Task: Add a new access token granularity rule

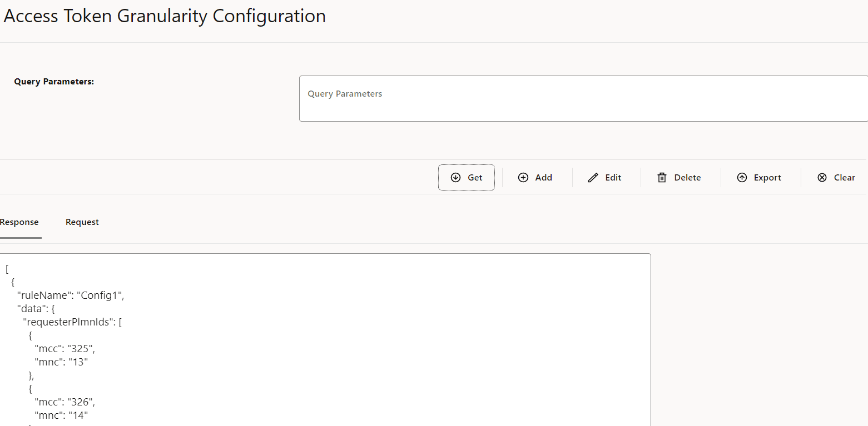Action: [535, 177]
